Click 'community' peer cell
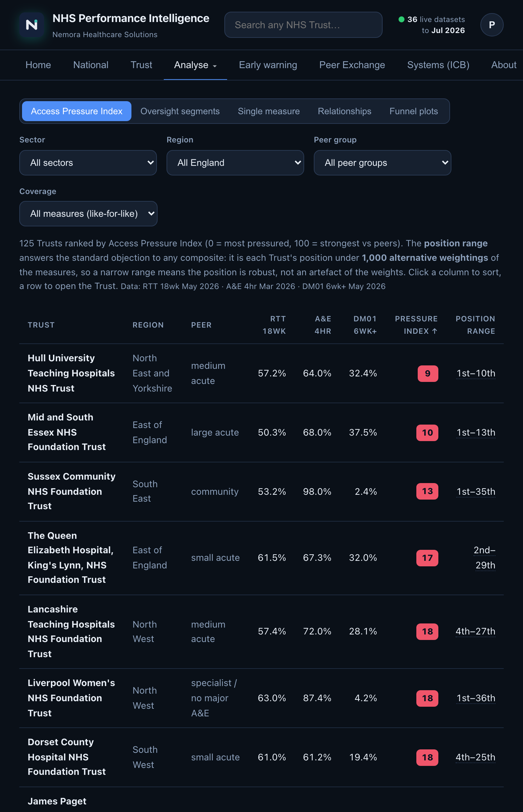 (x=215, y=492)
